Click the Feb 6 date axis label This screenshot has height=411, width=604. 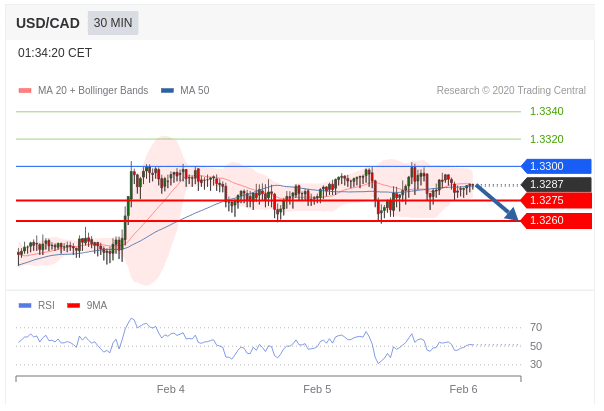pyautogui.click(x=463, y=389)
